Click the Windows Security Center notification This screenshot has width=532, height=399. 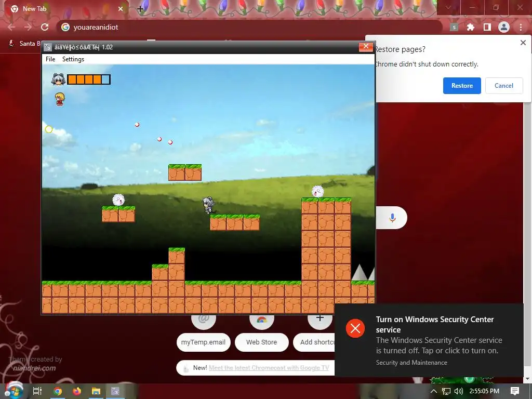[x=429, y=340]
